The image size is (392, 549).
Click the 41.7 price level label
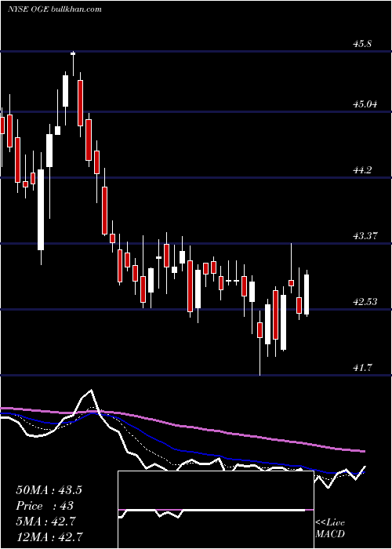[x=362, y=368]
